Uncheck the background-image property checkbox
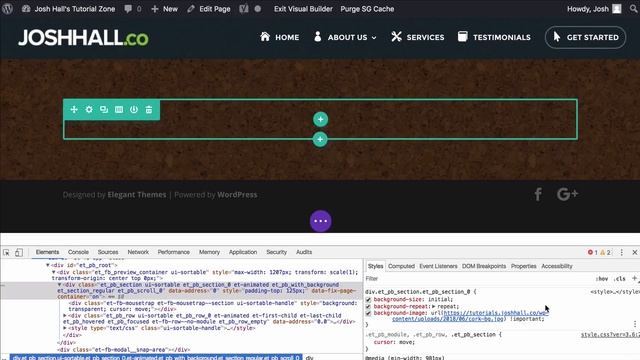This screenshot has width=640, height=360. pyautogui.click(x=368, y=313)
